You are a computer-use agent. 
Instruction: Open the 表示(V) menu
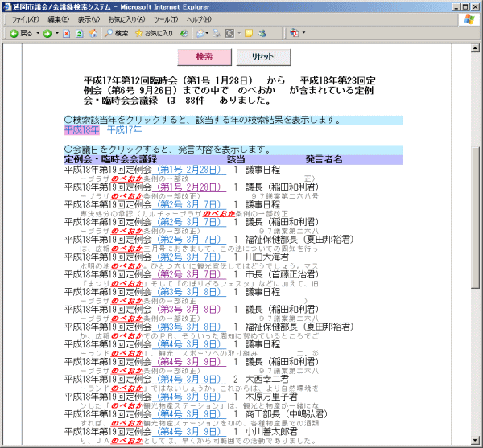click(x=89, y=19)
